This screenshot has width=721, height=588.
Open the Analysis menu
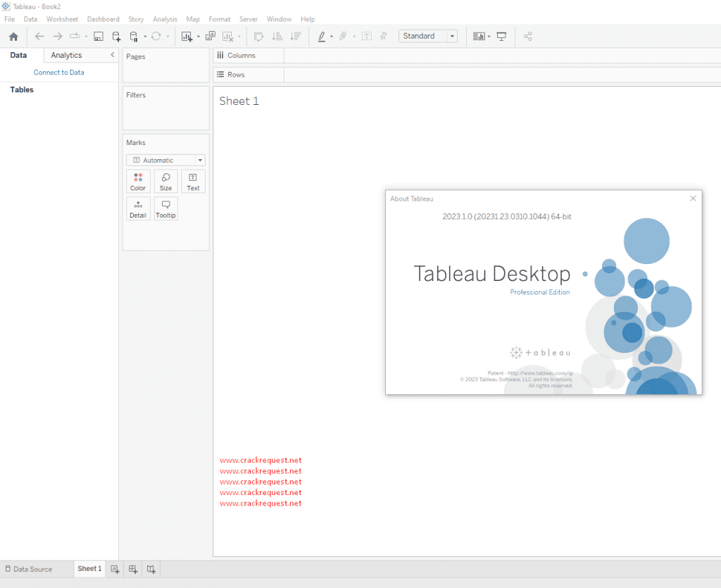click(x=165, y=19)
